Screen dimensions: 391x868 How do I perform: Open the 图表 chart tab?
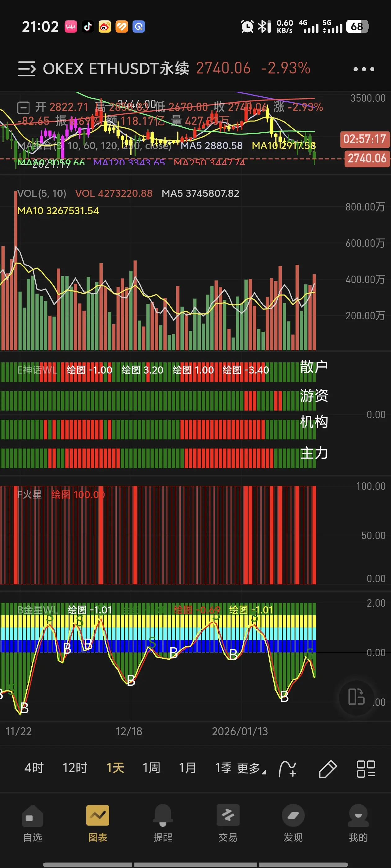pos(98,823)
